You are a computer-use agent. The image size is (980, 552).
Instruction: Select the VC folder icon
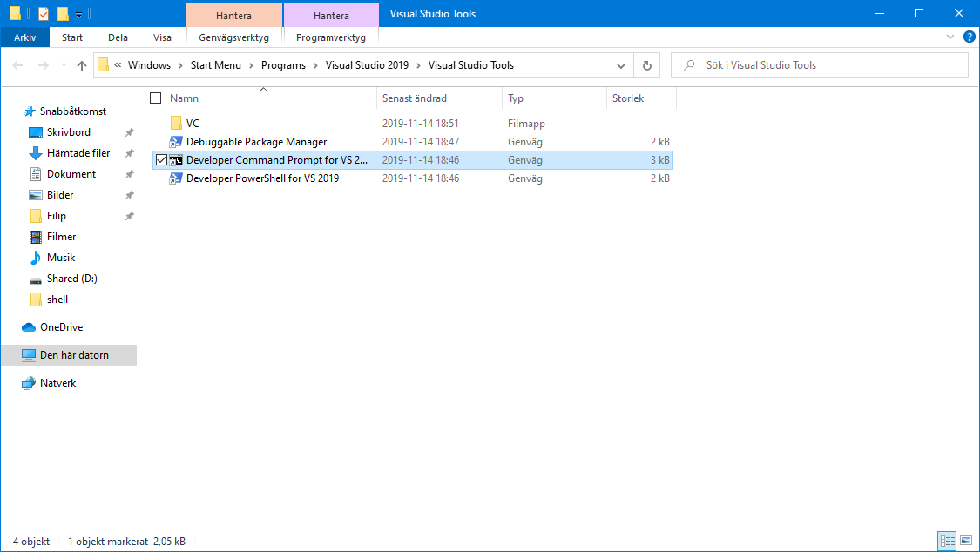tap(176, 123)
